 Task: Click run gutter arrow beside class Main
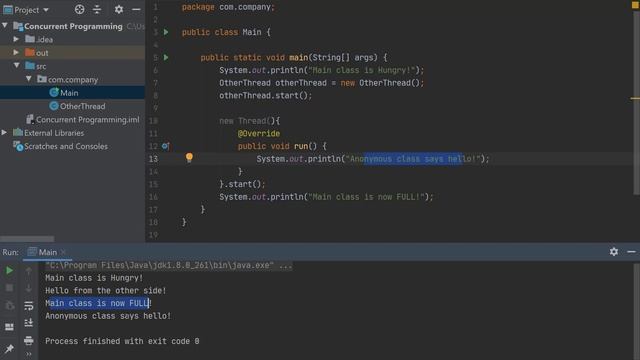(166, 32)
